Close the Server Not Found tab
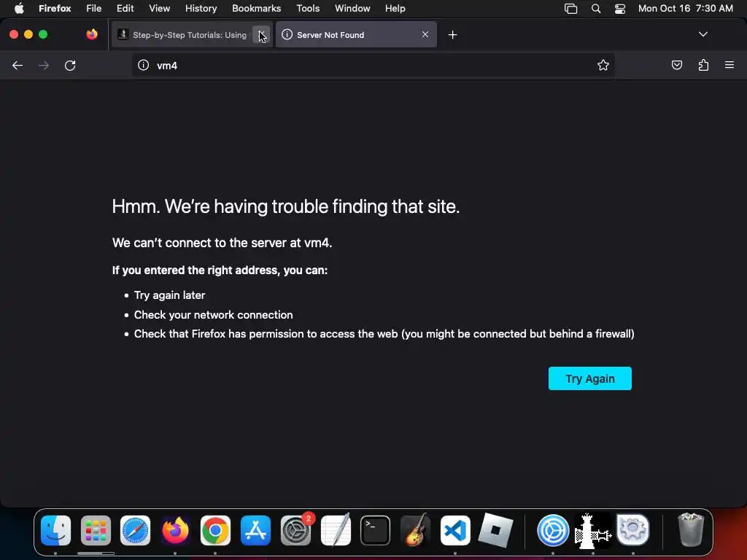The height and width of the screenshot is (560, 747). pyautogui.click(x=425, y=35)
